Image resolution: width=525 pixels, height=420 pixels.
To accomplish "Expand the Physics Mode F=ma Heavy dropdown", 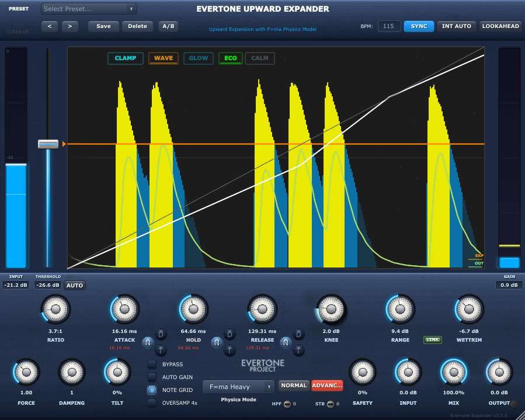I will 238,387.
